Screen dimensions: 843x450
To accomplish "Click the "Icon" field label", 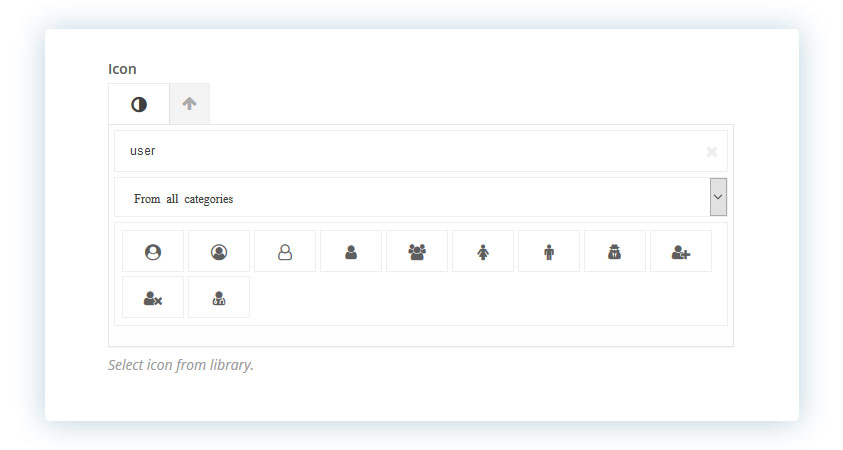I will coord(122,69).
